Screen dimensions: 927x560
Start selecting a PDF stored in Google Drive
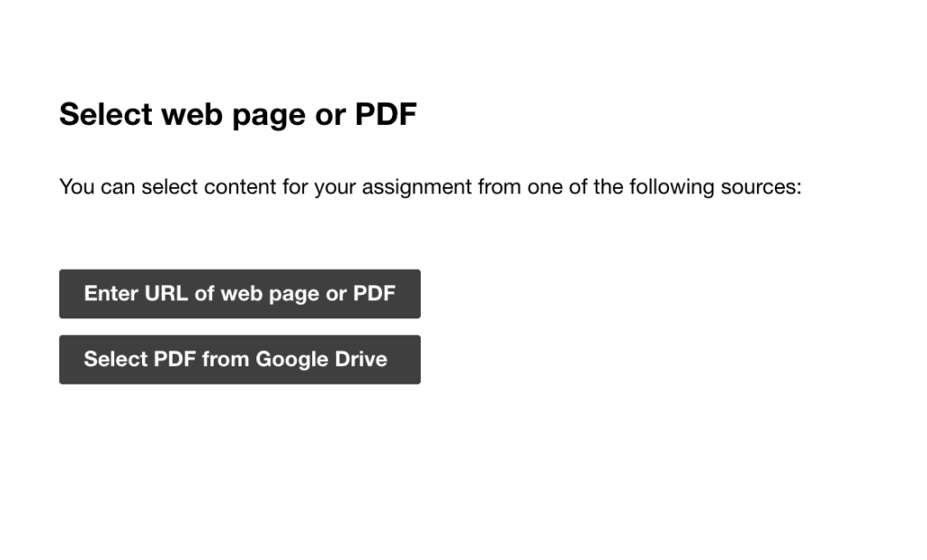239,359
